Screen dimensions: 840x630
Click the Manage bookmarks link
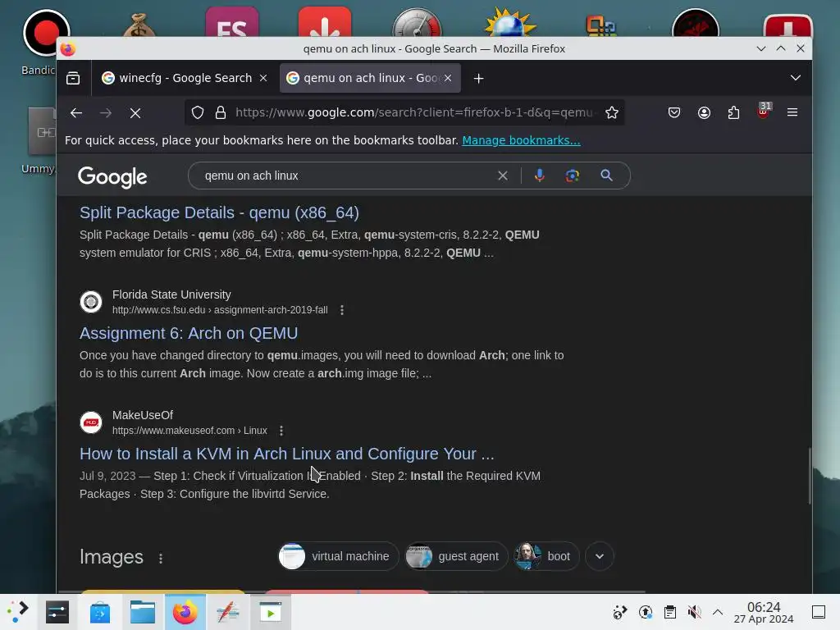click(x=521, y=140)
